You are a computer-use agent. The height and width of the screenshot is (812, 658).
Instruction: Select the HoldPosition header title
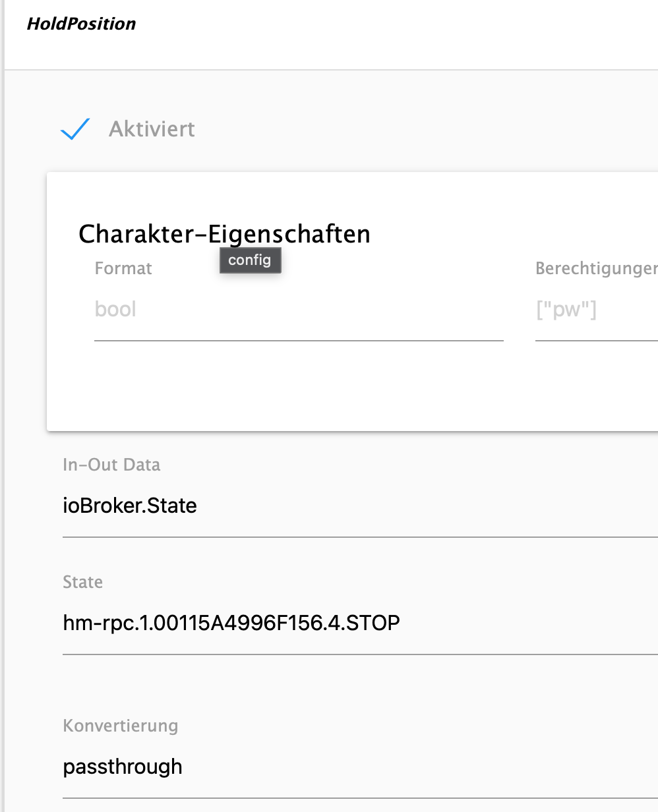tap(81, 24)
